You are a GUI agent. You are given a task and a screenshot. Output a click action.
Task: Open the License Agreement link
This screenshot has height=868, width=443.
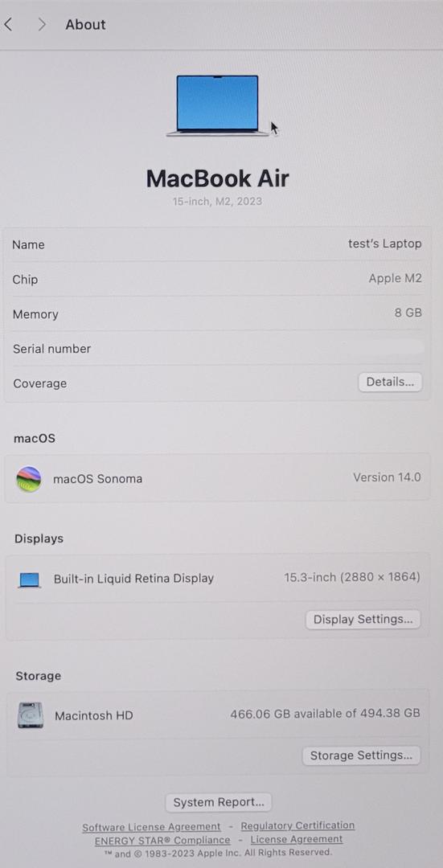pos(296,838)
